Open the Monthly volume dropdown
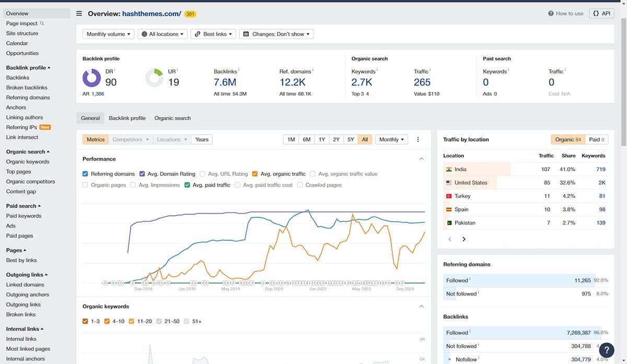This screenshot has height=364, width=627. point(108,34)
